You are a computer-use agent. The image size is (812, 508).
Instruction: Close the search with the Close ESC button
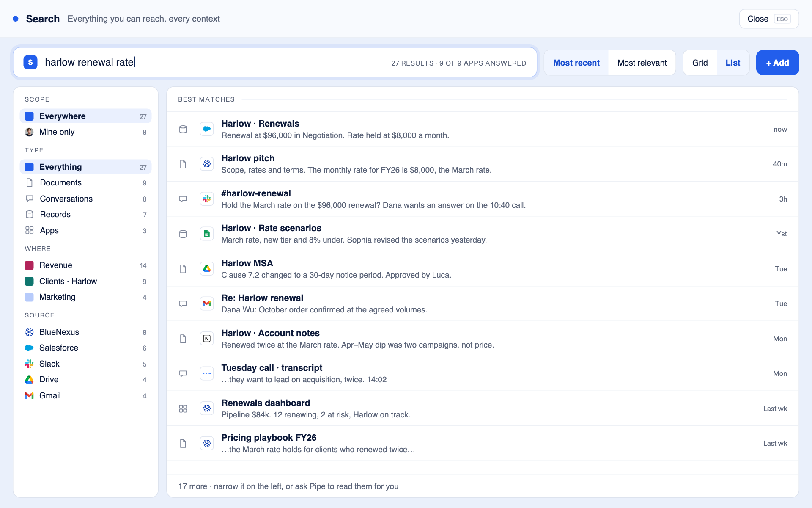click(x=769, y=19)
